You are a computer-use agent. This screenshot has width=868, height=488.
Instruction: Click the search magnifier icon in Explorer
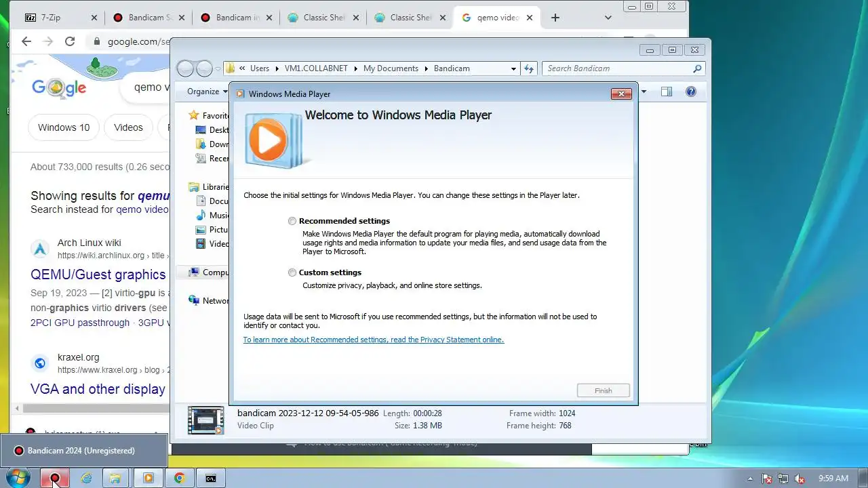(697, 68)
